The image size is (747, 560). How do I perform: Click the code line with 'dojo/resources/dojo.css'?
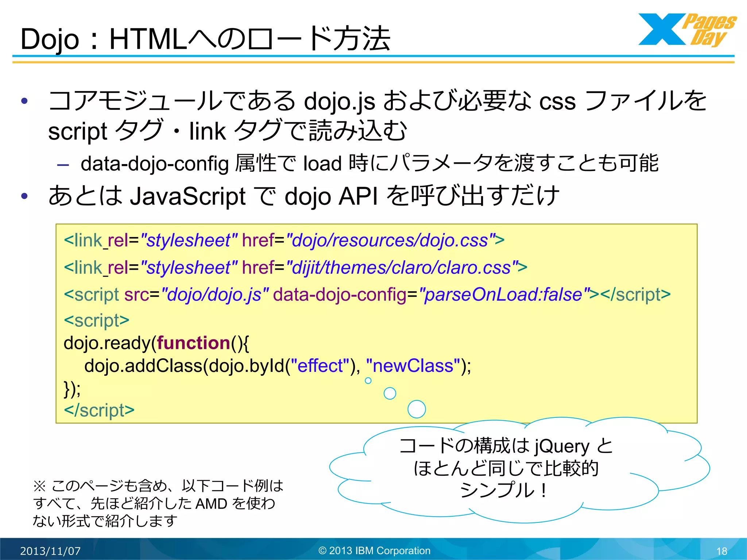click(284, 241)
